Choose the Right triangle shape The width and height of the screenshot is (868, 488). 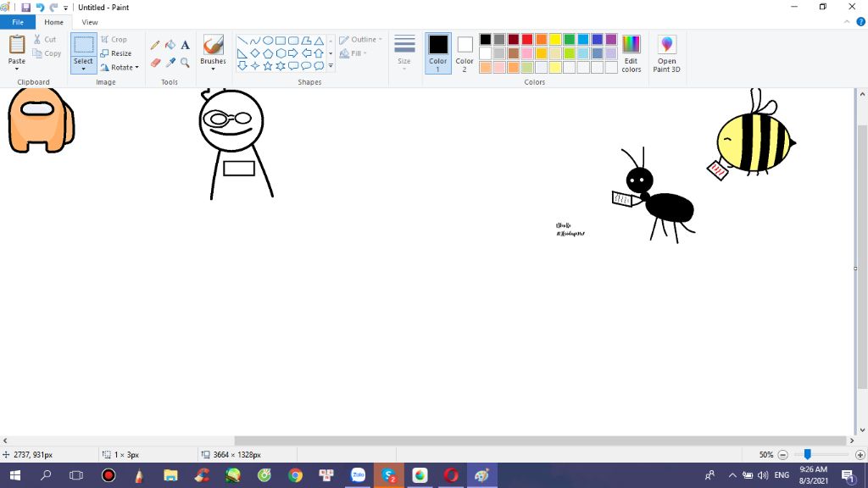[x=242, y=53]
